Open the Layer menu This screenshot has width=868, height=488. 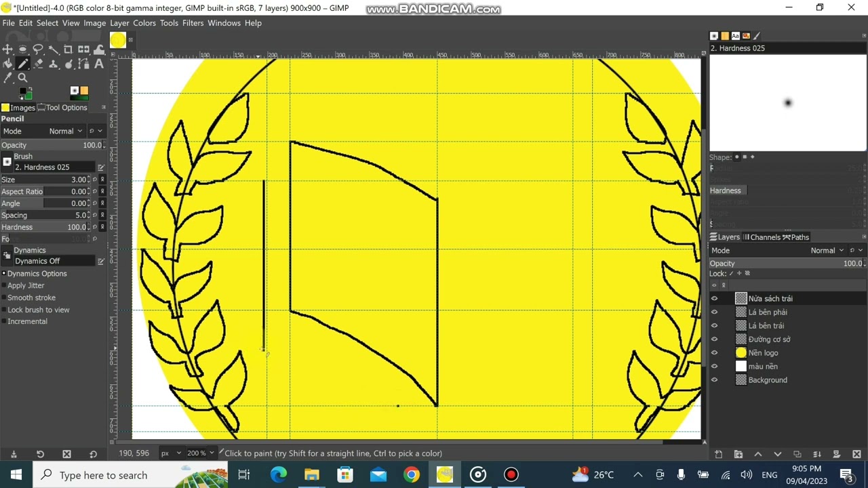(x=119, y=23)
